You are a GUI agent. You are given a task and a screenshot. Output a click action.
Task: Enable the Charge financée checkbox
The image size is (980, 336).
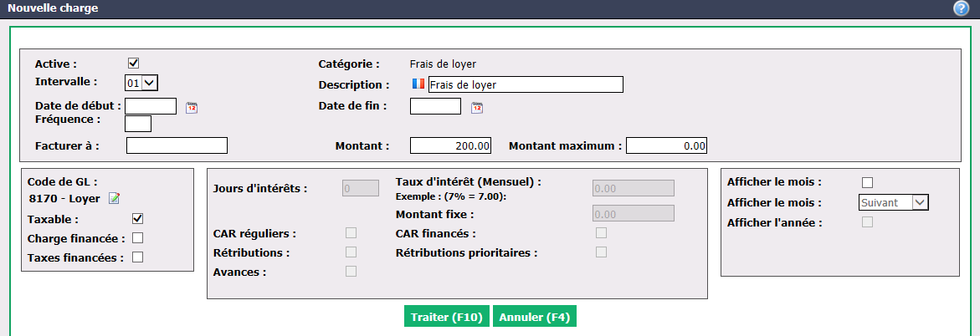coord(138,238)
